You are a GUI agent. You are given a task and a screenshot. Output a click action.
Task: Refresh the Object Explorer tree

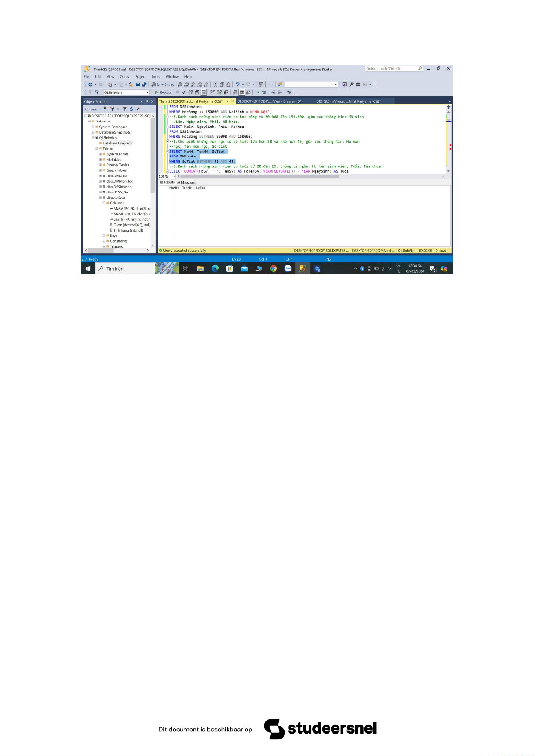tap(131, 109)
